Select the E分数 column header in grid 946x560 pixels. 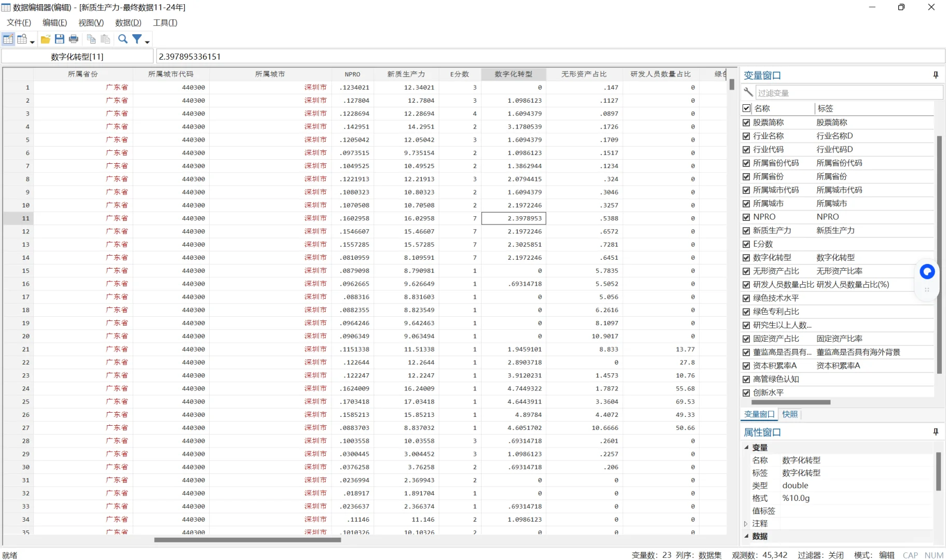[460, 74]
